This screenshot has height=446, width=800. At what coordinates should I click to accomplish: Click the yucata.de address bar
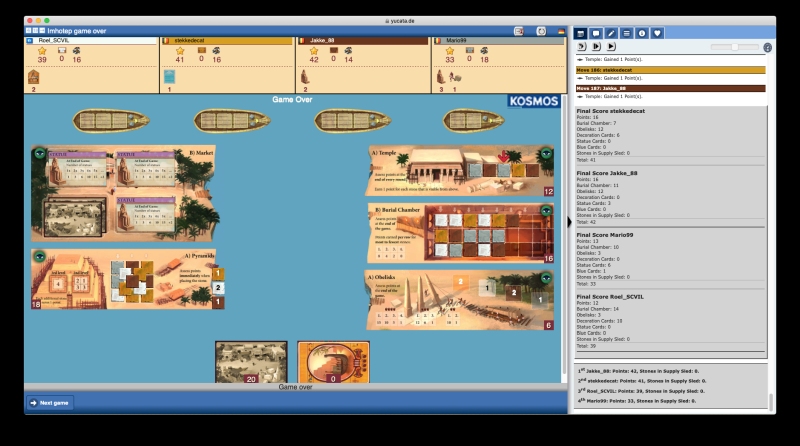pyautogui.click(x=400, y=21)
